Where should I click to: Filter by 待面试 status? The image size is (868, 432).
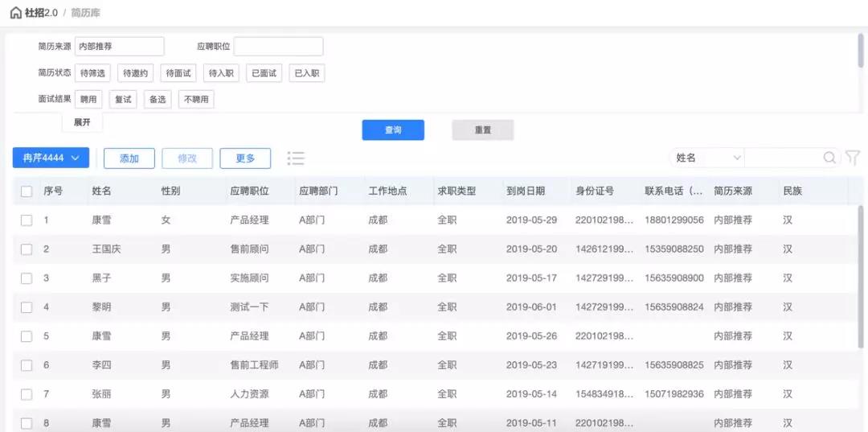point(178,73)
